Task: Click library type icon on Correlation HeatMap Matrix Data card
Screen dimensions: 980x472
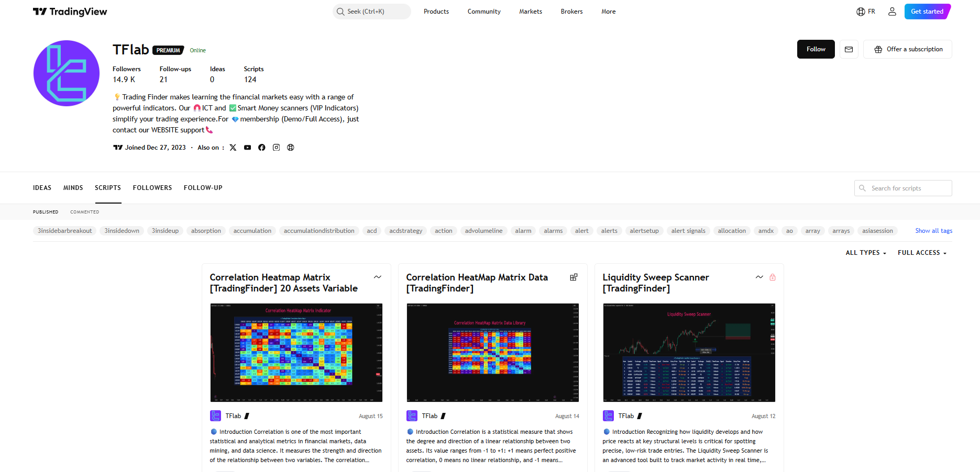Action: pyautogui.click(x=574, y=277)
